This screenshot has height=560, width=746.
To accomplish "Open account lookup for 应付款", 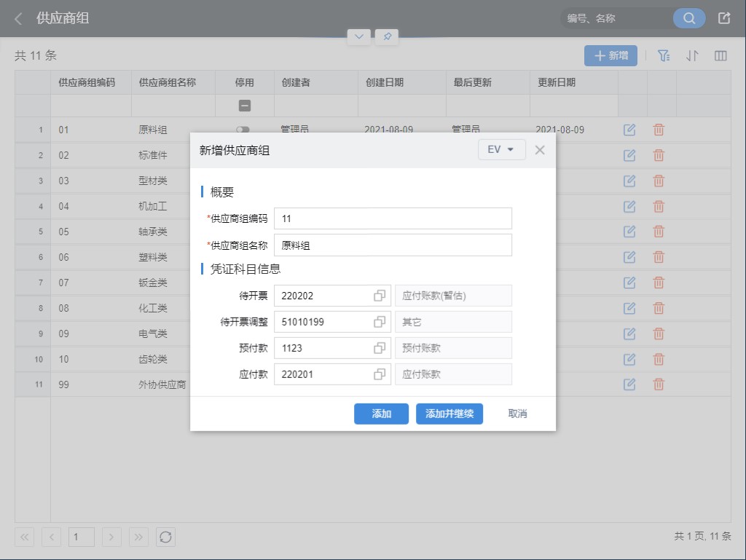I will 379,374.
